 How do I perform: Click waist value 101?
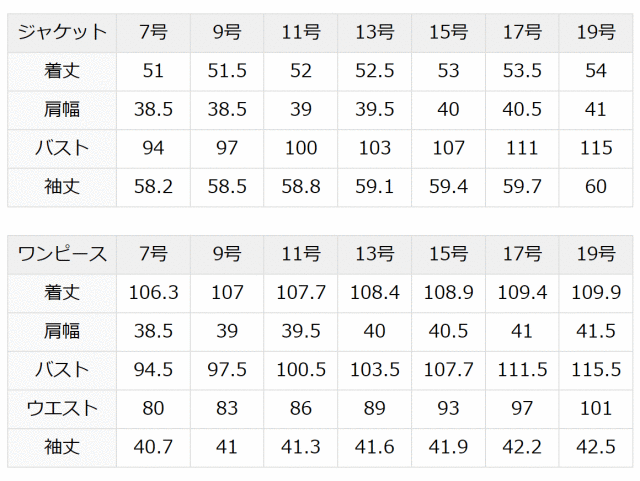point(596,408)
